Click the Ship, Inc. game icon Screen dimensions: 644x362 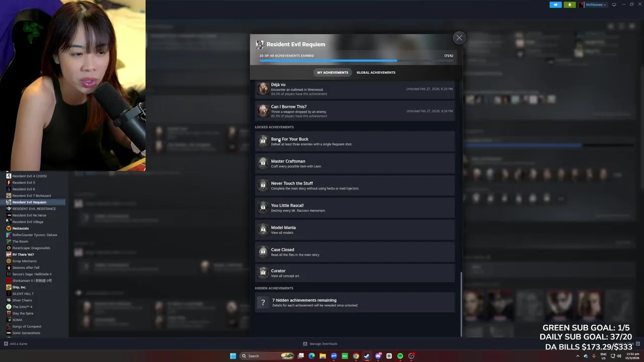9,287
